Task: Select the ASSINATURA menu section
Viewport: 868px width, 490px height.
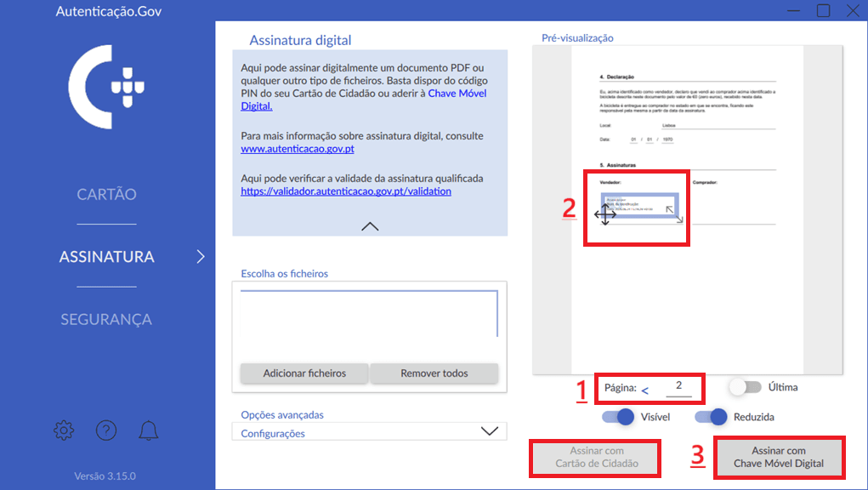Action: pos(106,257)
